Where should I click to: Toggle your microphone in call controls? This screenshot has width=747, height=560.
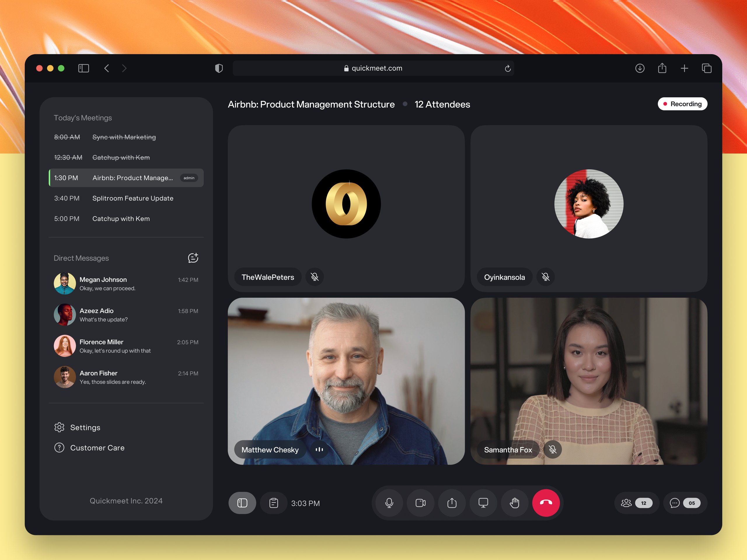tap(389, 503)
